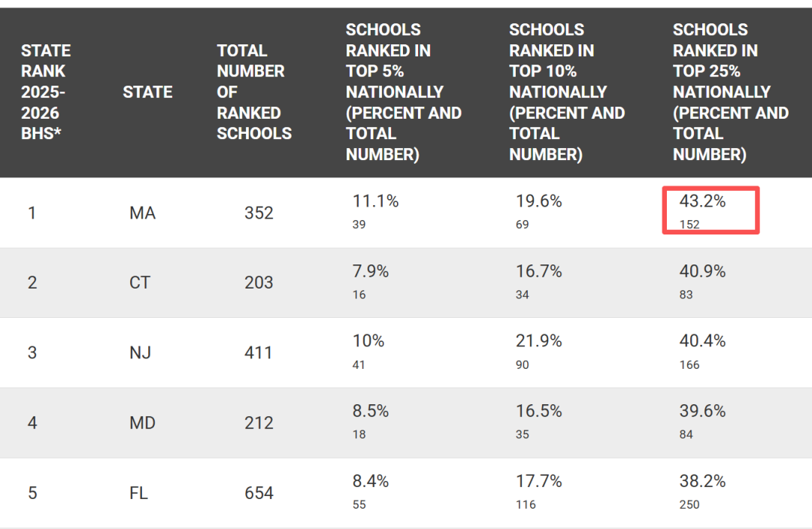812x529 pixels.
Task: Select the FL state cell
Action: coord(138,493)
